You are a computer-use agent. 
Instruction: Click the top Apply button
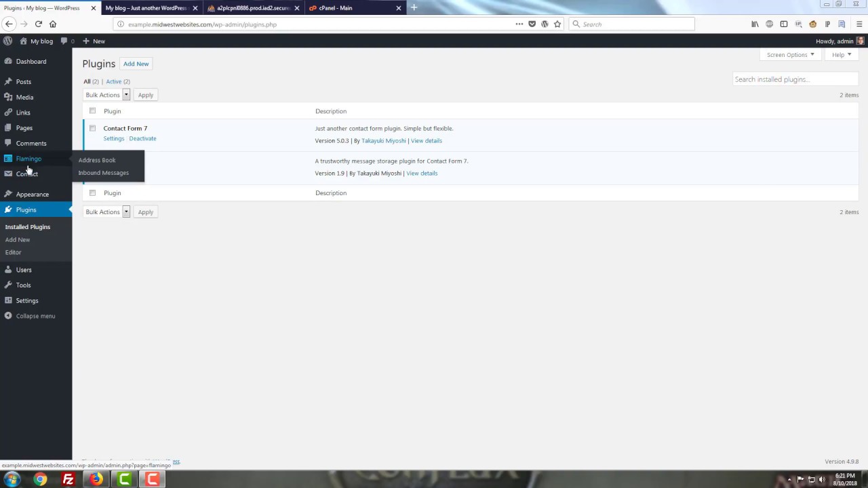(146, 95)
